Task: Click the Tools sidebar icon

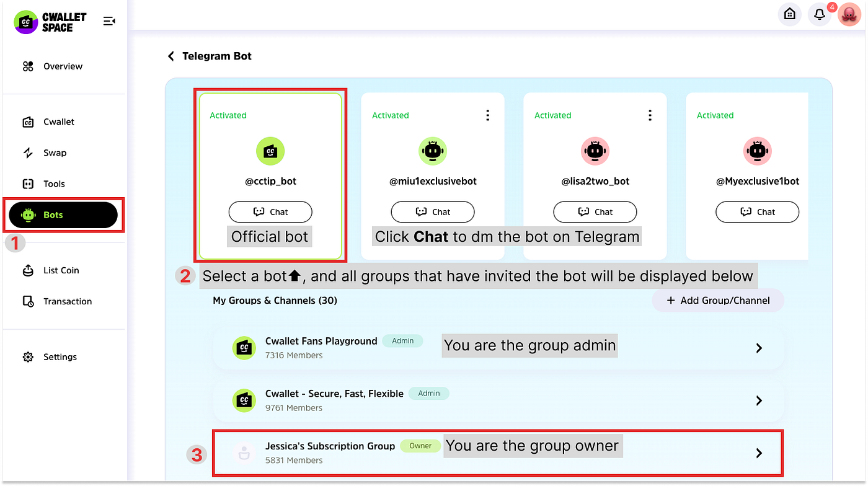Action: [x=55, y=183]
